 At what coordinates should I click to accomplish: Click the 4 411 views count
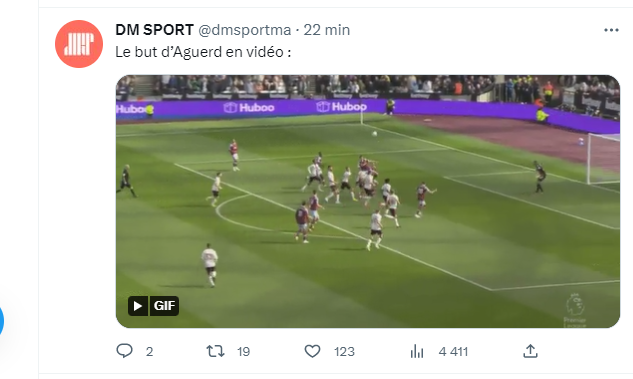453,352
